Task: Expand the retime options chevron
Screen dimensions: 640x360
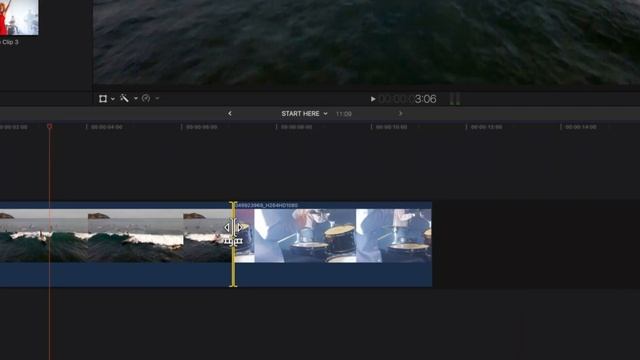Action: coord(157,98)
